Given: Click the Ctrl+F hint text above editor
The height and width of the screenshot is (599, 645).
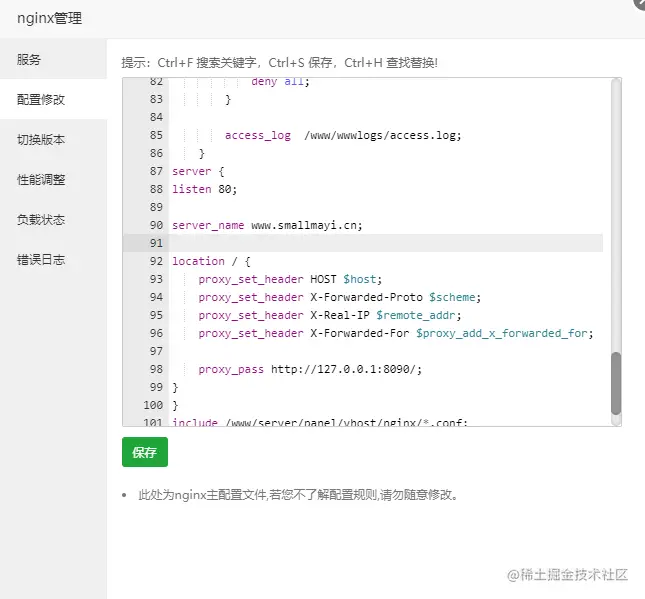Looking at the screenshot, I should pos(279,63).
